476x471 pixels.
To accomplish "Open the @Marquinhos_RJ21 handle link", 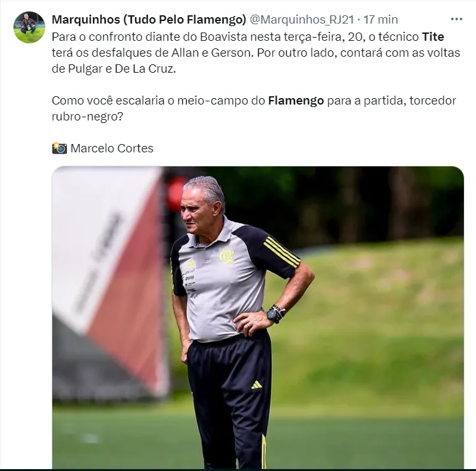I will tap(302, 20).
